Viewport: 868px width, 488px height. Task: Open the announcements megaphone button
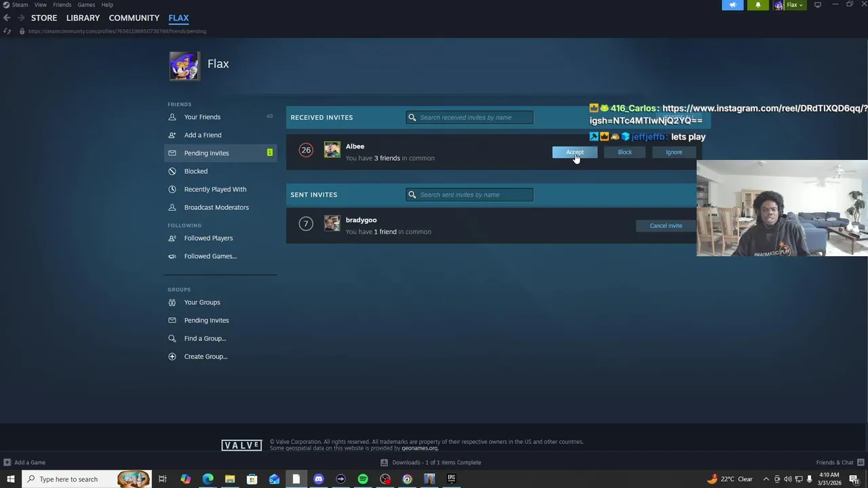pos(732,5)
